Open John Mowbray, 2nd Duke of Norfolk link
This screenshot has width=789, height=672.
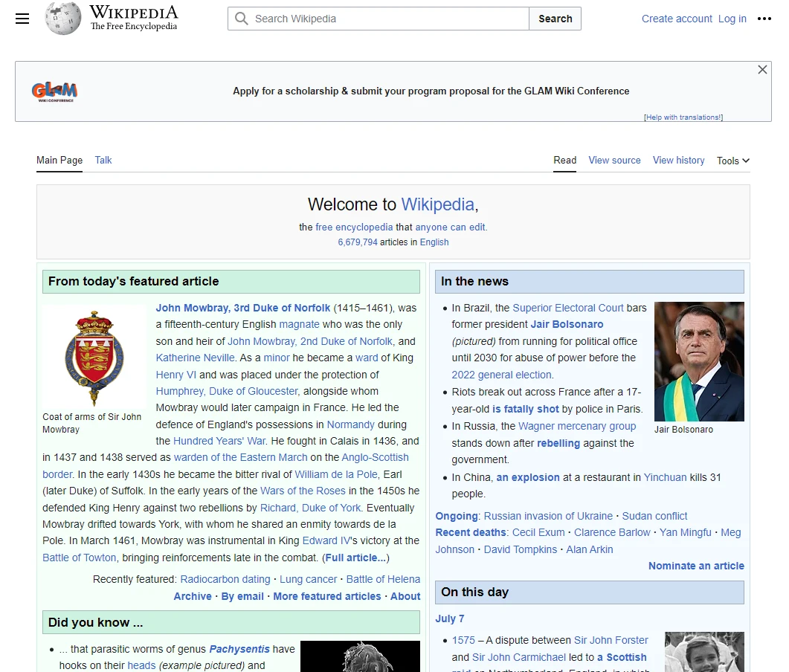pyautogui.click(x=310, y=341)
